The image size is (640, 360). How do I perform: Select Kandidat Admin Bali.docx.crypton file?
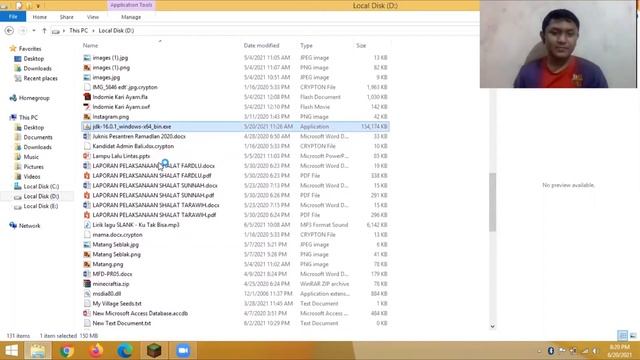coord(133,146)
